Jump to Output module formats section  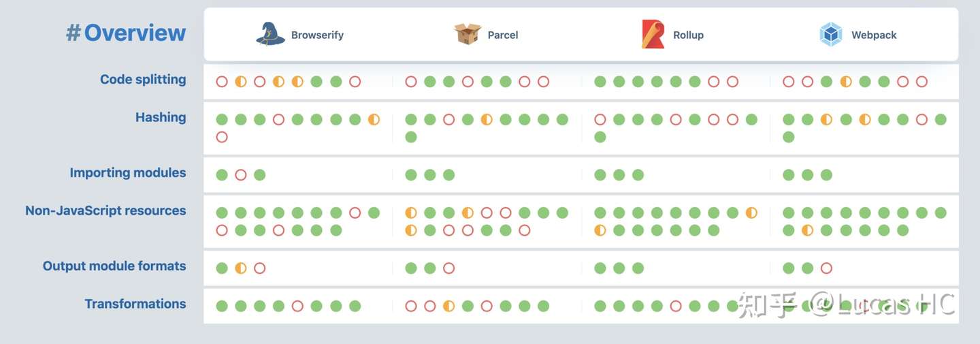click(114, 266)
